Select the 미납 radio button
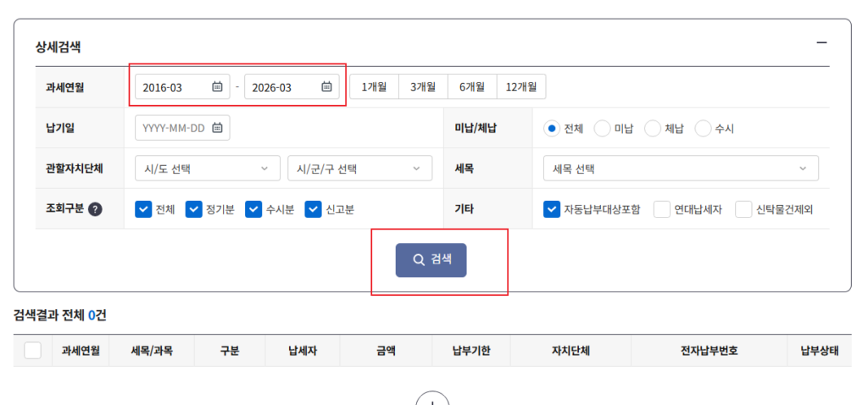This screenshot has width=868, height=405. [603, 128]
